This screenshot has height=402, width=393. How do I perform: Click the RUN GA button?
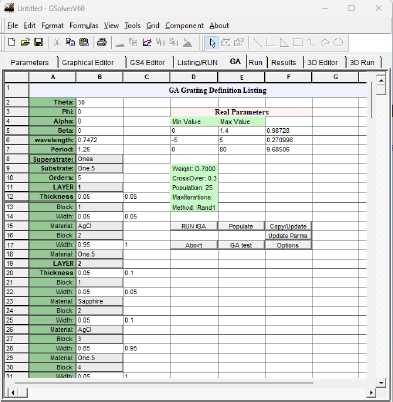(x=194, y=226)
